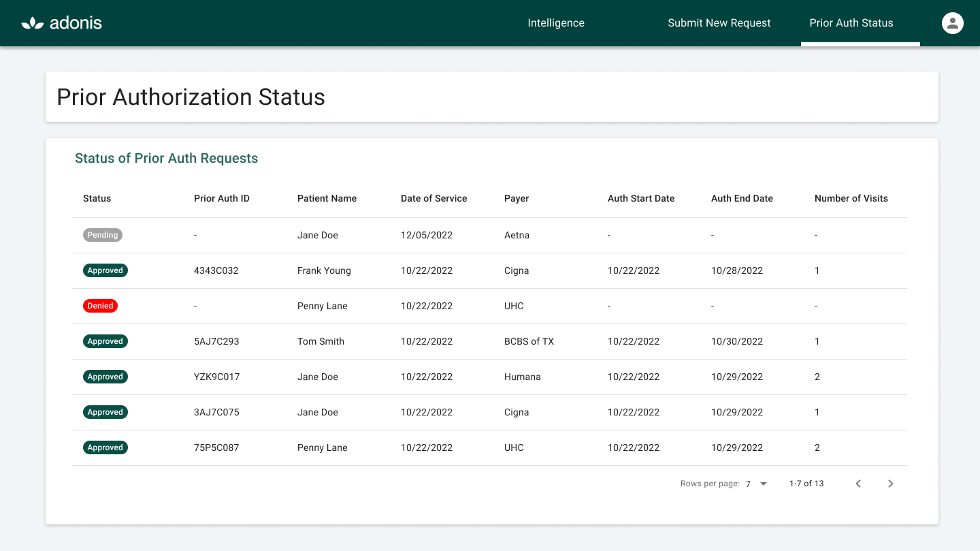
Task: Click the Approved badge for Frank Young
Action: click(105, 270)
